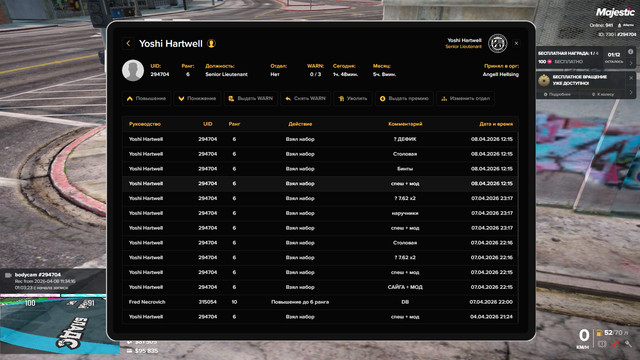
Task: Click the recruiter name Angell Hellsing
Action: [x=501, y=74]
